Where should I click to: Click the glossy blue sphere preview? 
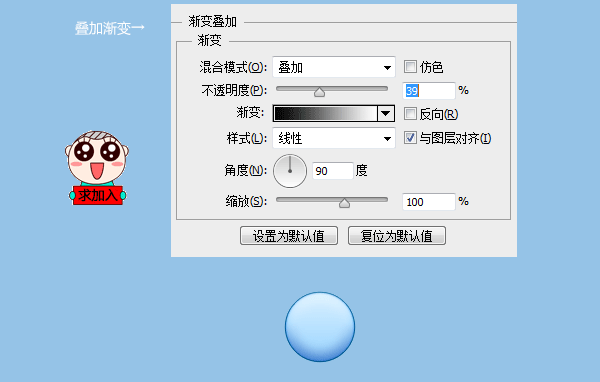click(x=320, y=327)
